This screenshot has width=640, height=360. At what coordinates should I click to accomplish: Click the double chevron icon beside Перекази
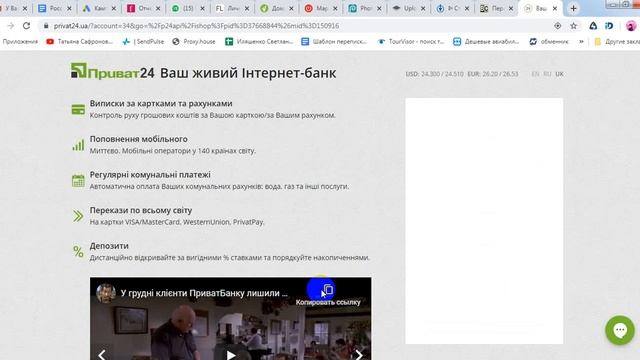point(78,216)
